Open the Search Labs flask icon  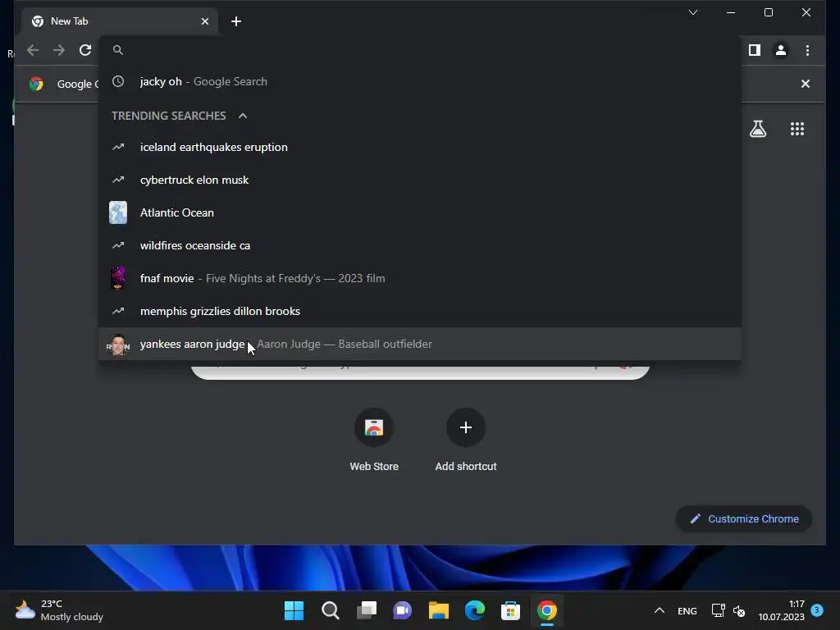point(757,129)
